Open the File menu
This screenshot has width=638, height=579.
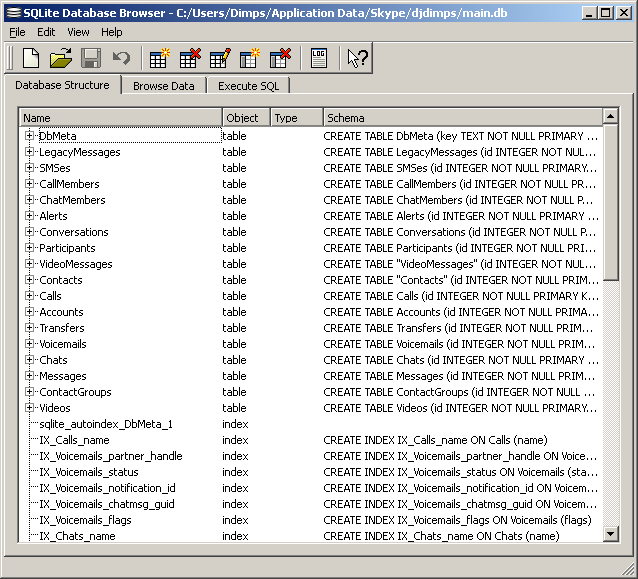[x=17, y=32]
